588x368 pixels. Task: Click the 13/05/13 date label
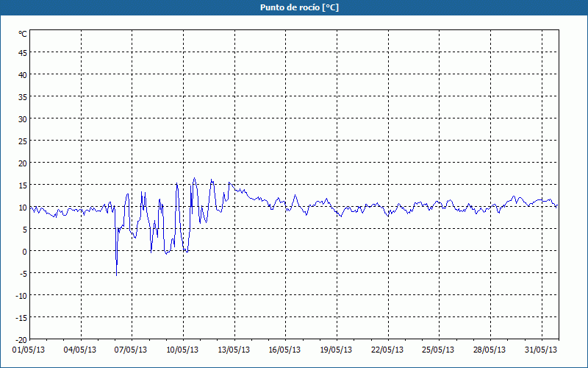click(235, 350)
